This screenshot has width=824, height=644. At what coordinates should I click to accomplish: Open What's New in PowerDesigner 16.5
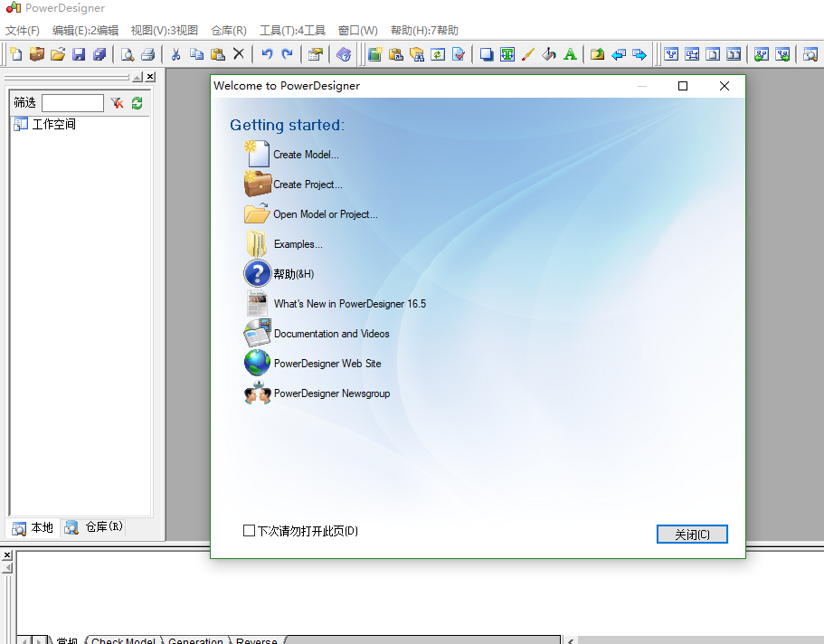click(x=350, y=304)
